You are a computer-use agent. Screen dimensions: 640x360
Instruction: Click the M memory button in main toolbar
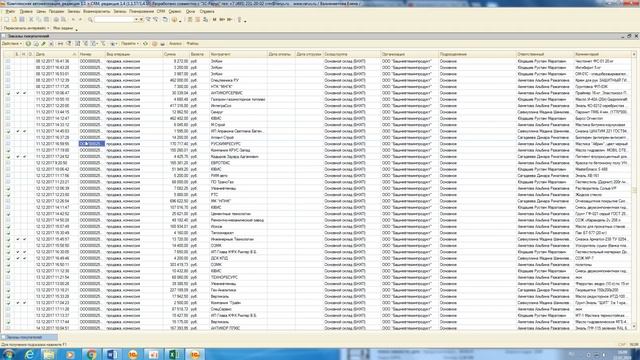(x=214, y=20)
